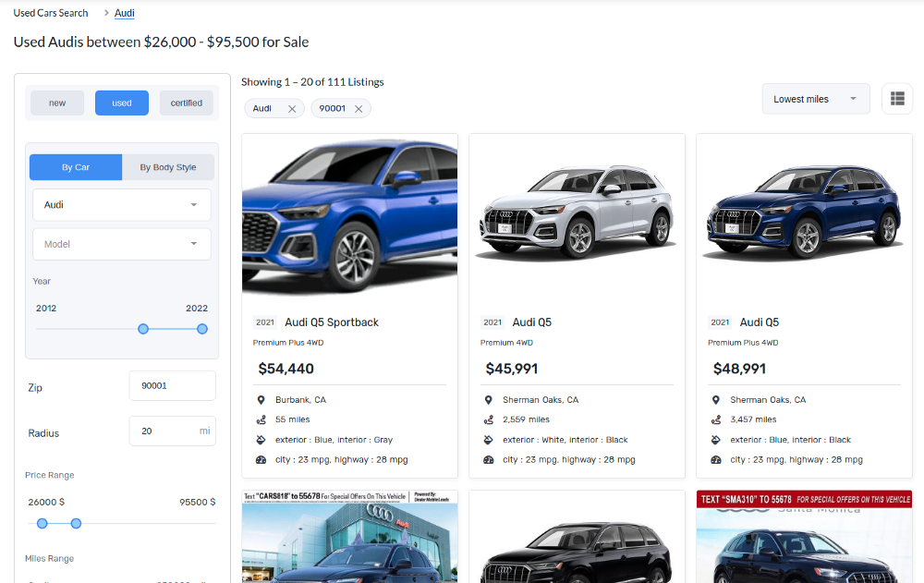The image size is (924, 583).
Task: Click the mileage icon next to 2,559 miles
Action: click(488, 419)
